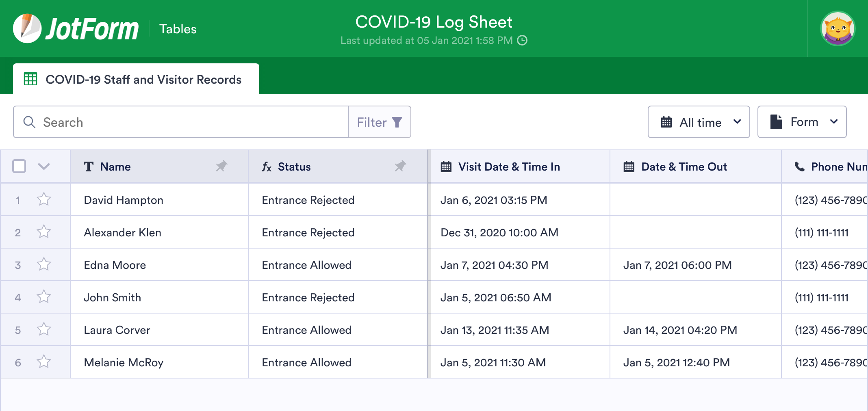Open the Filter panel
The image size is (868, 411).
(379, 122)
